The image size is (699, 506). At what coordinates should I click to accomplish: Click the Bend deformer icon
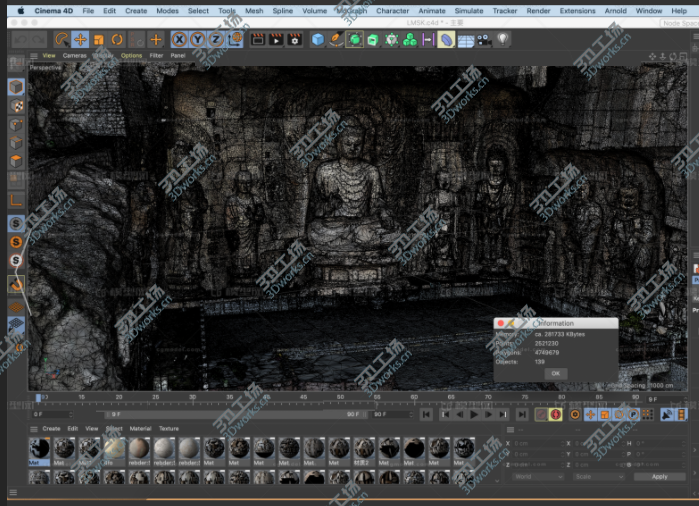click(x=446, y=40)
